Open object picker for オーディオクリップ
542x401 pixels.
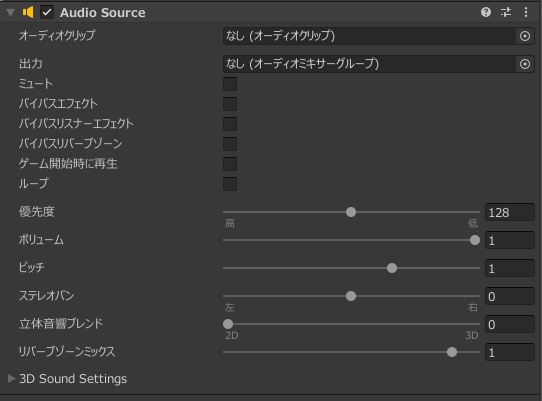pyautogui.click(x=525, y=36)
